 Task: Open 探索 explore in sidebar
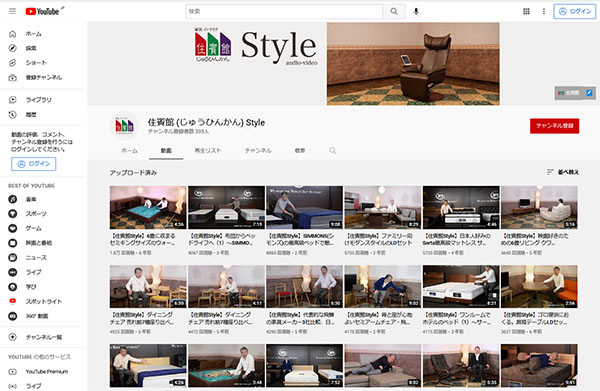(42, 48)
